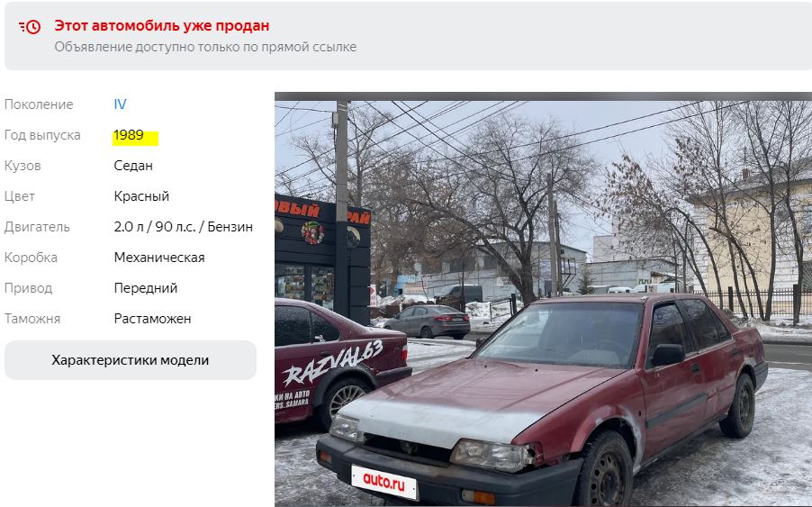Click the gearbox value Механическая
Image resolution: width=812 pixels, height=507 pixels.
159,258
